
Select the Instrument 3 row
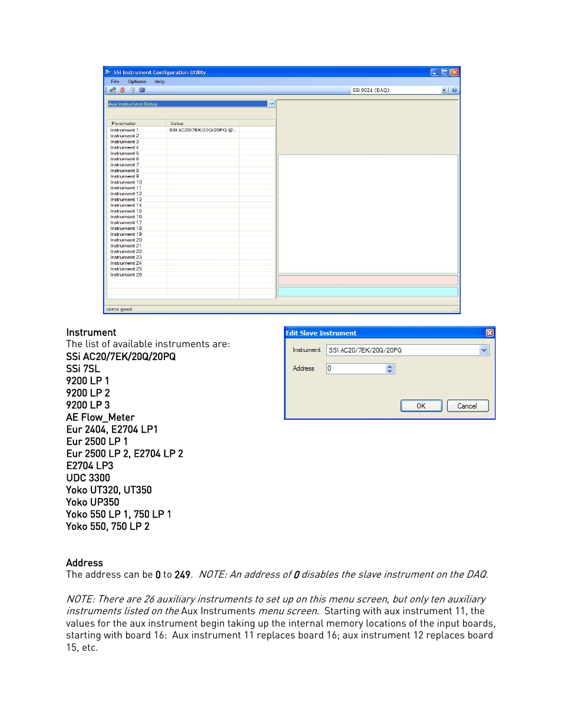[x=191, y=141]
